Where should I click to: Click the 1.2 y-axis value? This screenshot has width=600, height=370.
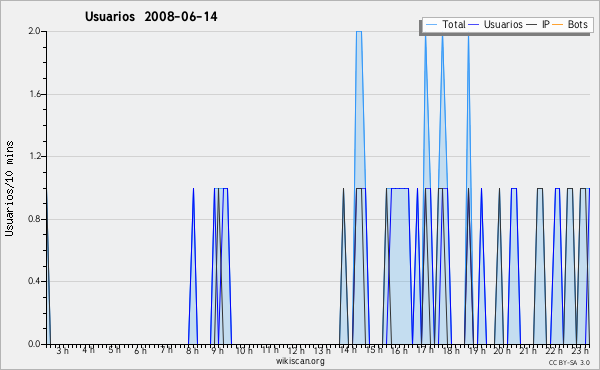point(34,156)
